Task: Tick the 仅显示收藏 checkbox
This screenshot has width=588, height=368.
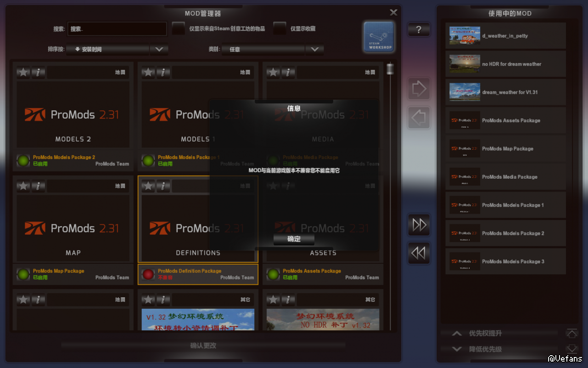Action: [280, 28]
